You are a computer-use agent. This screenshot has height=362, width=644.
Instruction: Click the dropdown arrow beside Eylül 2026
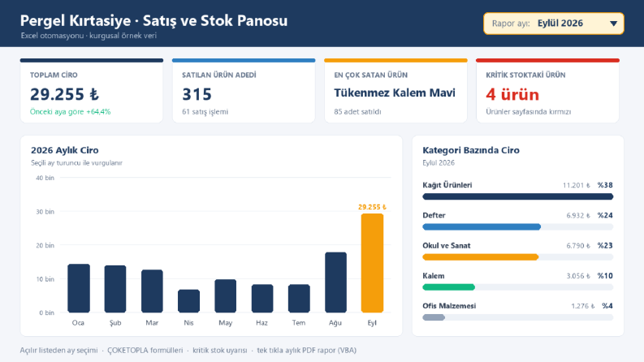[x=613, y=24]
